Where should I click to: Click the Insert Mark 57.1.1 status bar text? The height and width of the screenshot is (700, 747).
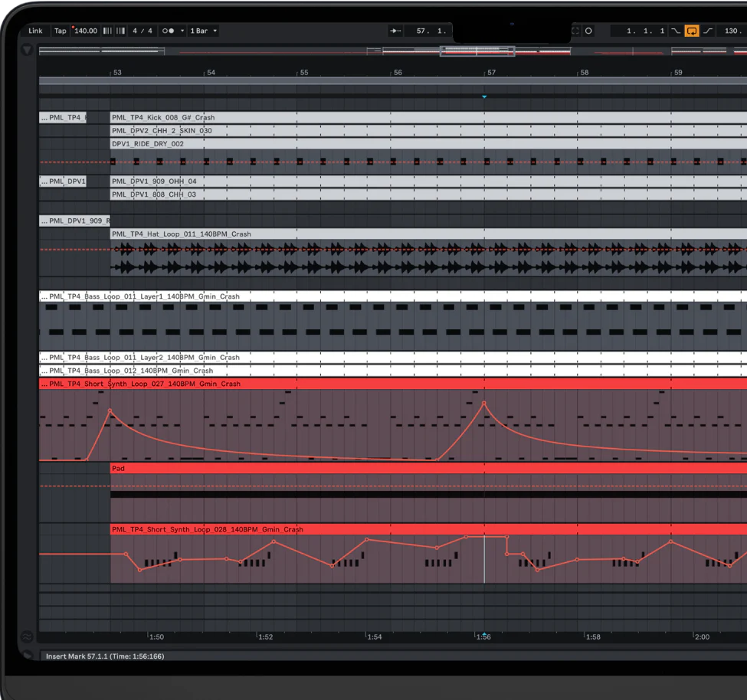105,656
